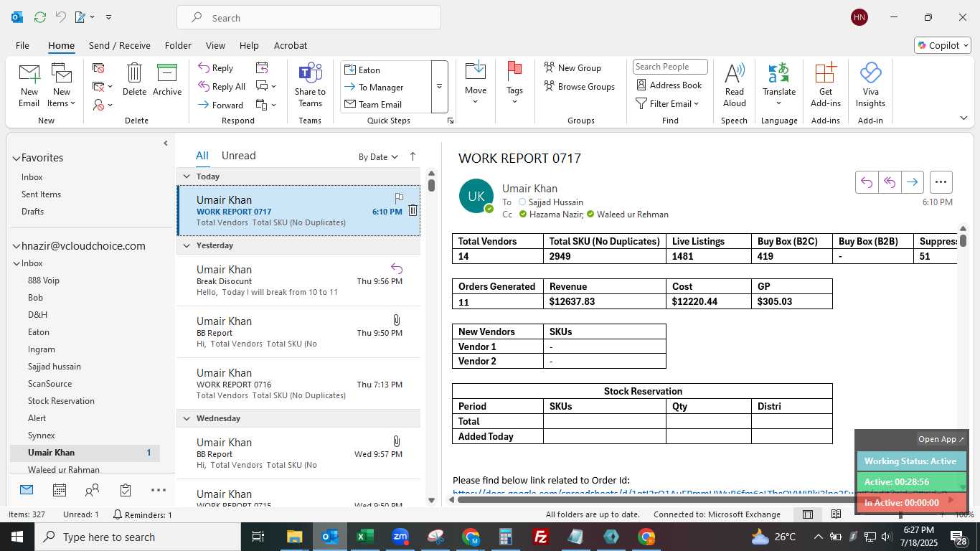980x551 pixels.
Task: Collapse the hnazir@vcloudchoice.com account
Action: pyautogui.click(x=16, y=246)
